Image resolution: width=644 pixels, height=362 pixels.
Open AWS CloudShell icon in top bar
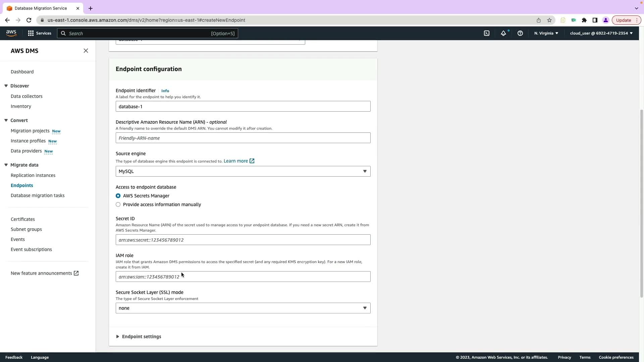(x=487, y=33)
